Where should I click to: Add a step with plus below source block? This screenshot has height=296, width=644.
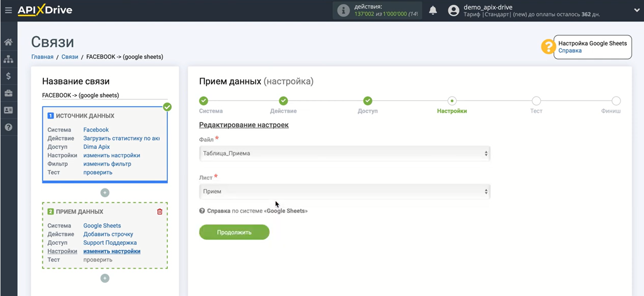pyautogui.click(x=105, y=193)
